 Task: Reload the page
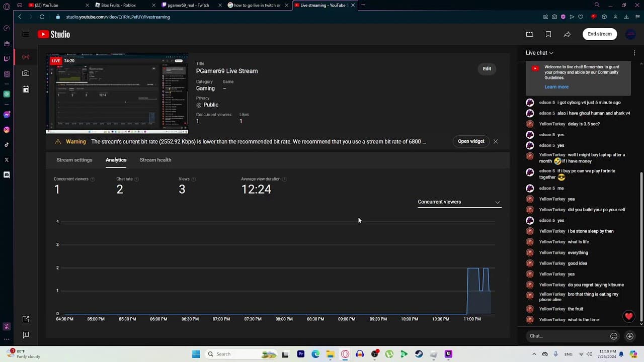(42, 17)
